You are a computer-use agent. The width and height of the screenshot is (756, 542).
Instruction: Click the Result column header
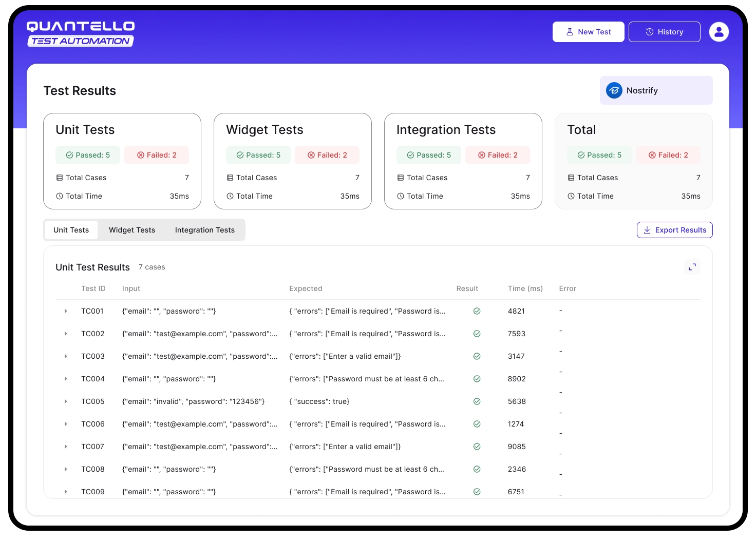(467, 288)
